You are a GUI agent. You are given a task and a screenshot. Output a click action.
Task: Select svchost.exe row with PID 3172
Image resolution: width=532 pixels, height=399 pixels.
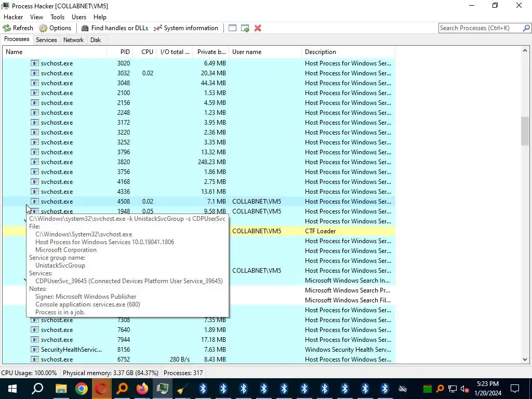point(199,122)
